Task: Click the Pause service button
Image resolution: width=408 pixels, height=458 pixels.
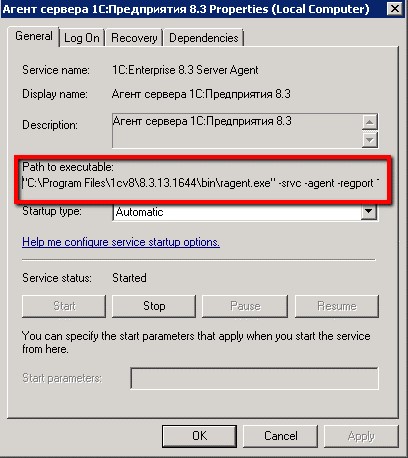Action: (245, 306)
